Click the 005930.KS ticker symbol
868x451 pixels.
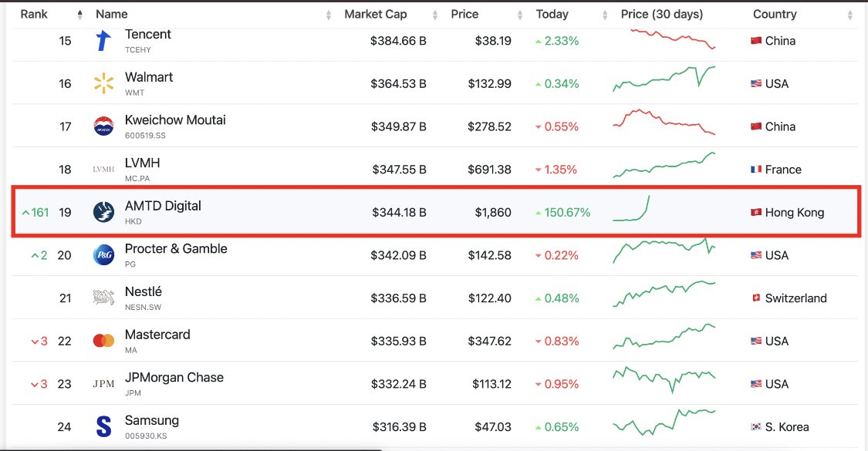pos(146,436)
